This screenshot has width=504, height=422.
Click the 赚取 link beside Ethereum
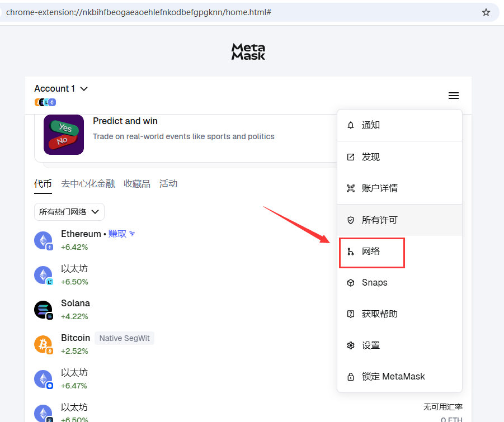click(x=117, y=234)
